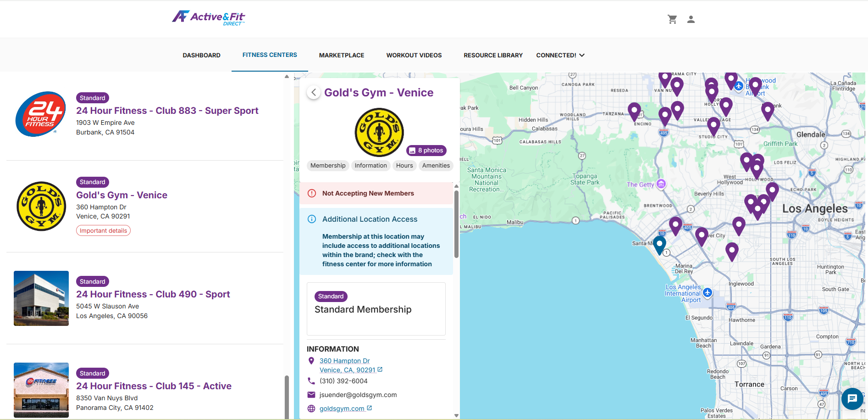Click the (310) 392-6004 phone number

click(x=343, y=381)
